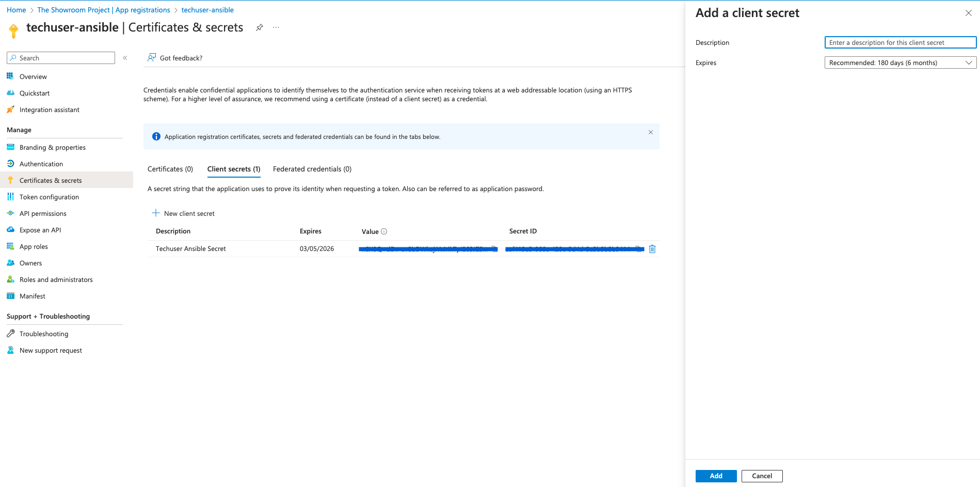980x487 pixels.
Task: Click the Secret ID column header
Action: 523,231
